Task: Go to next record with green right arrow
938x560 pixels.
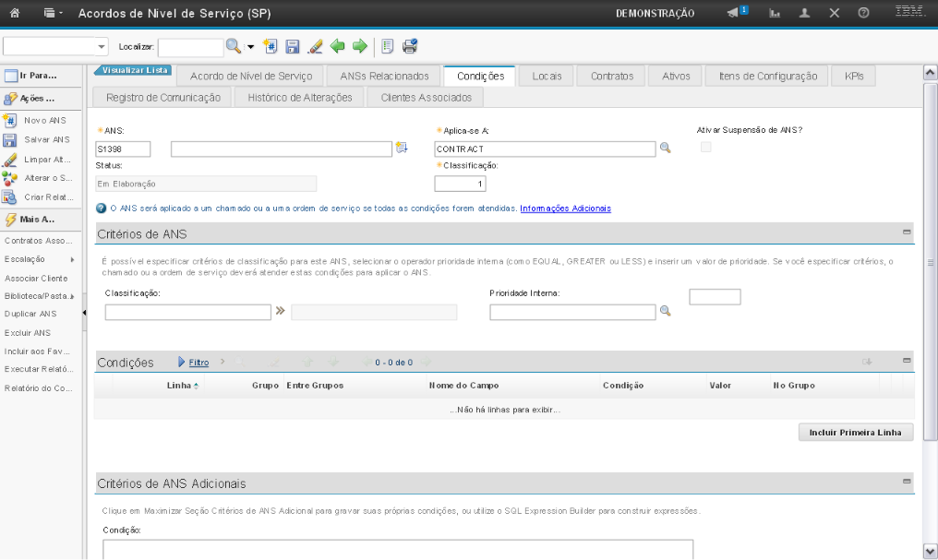Action: pos(359,46)
